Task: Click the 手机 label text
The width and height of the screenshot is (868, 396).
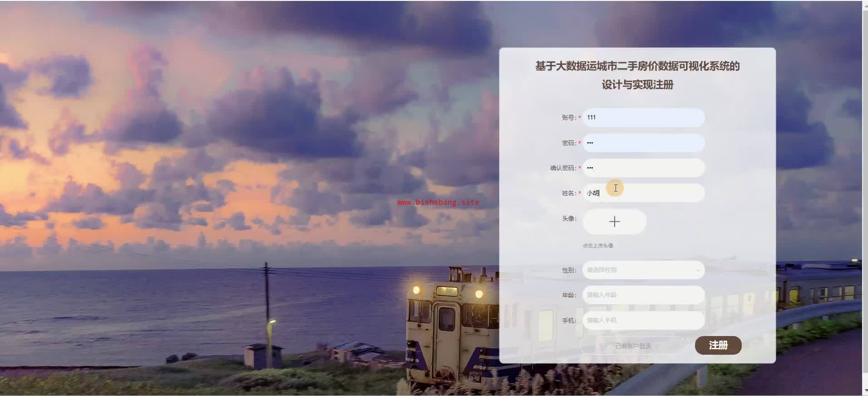Action: pyautogui.click(x=569, y=321)
